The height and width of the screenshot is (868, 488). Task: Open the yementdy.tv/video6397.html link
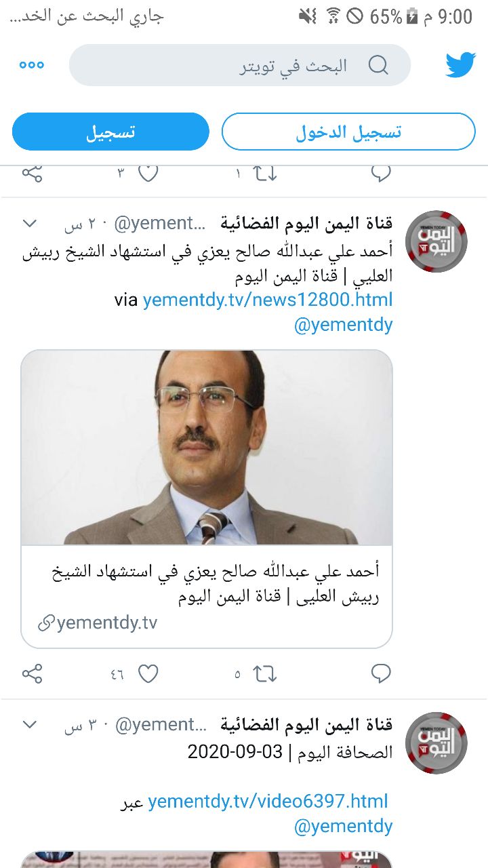(268, 801)
